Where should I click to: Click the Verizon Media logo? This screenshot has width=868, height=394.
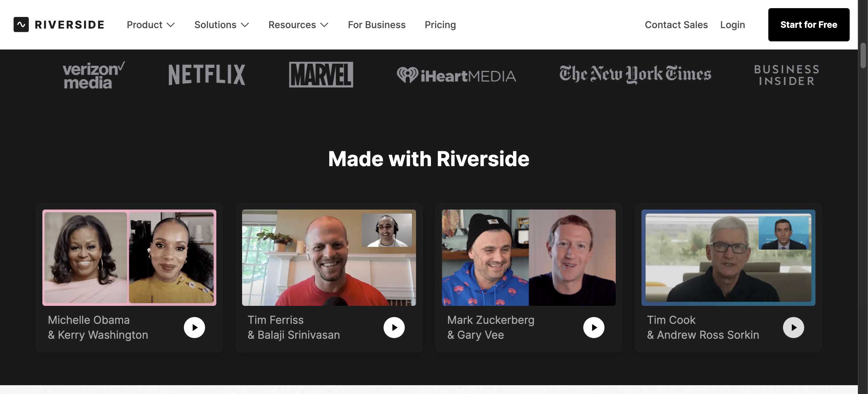tap(94, 75)
